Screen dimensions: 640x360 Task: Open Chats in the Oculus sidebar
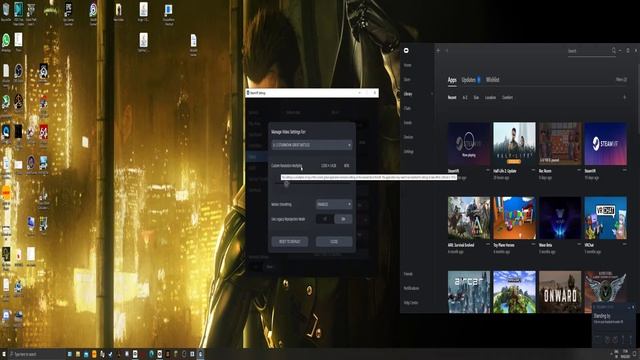[x=407, y=108]
